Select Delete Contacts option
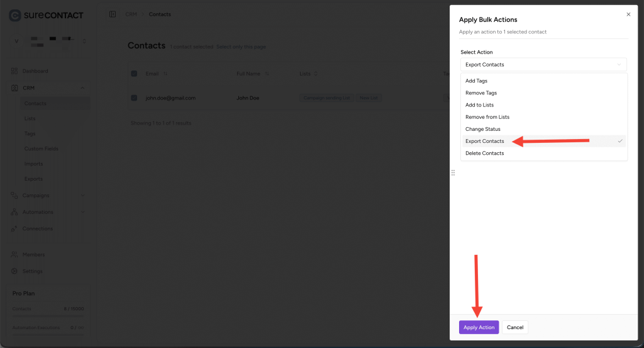Image resolution: width=644 pixels, height=348 pixels. [484, 153]
